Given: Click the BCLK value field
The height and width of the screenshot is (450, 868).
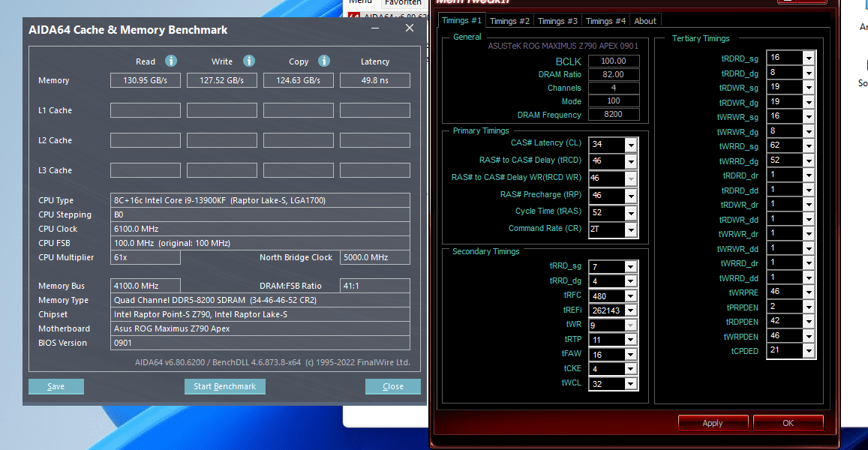Looking at the screenshot, I should (614, 61).
